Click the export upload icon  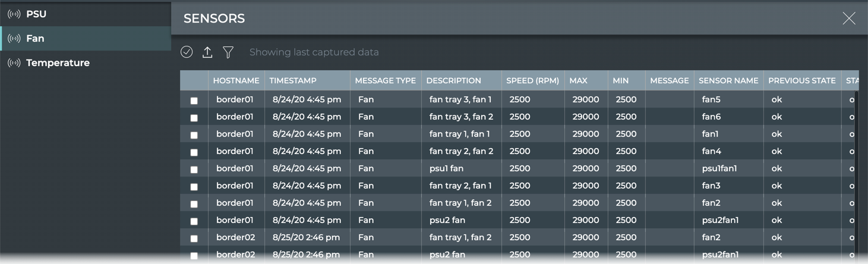click(207, 52)
